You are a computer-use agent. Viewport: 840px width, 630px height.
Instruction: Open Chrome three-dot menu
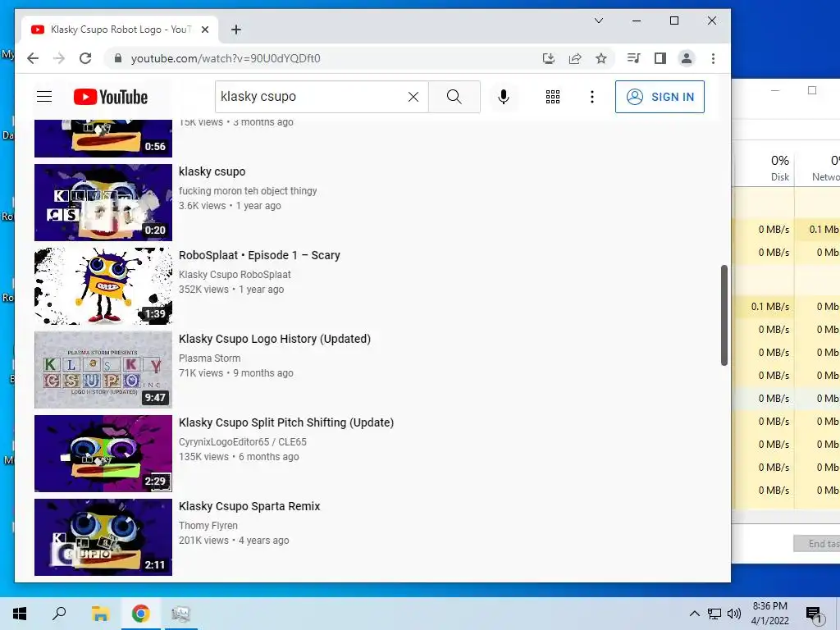[713, 58]
